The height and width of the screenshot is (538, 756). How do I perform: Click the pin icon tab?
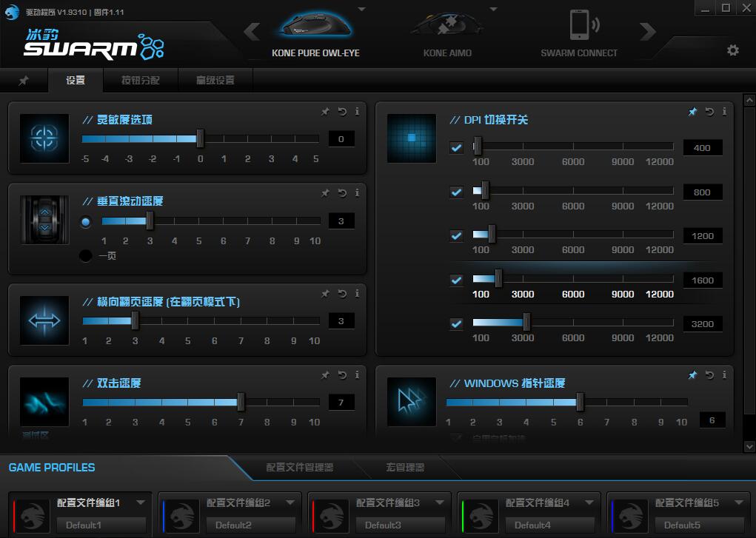pos(24,81)
